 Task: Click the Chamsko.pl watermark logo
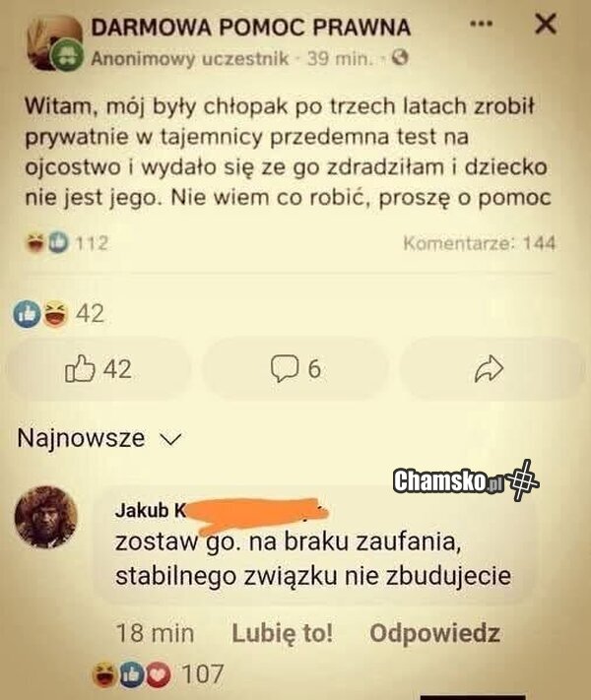coord(466,480)
